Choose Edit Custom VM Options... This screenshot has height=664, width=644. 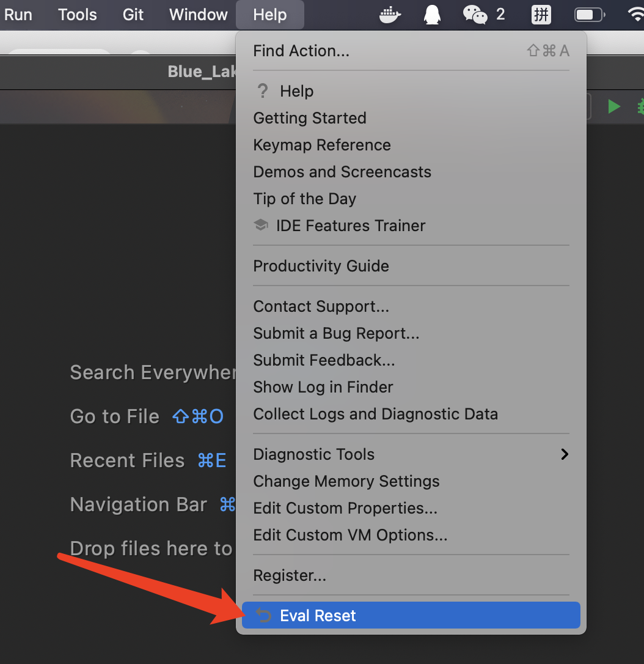pos(350,535)
